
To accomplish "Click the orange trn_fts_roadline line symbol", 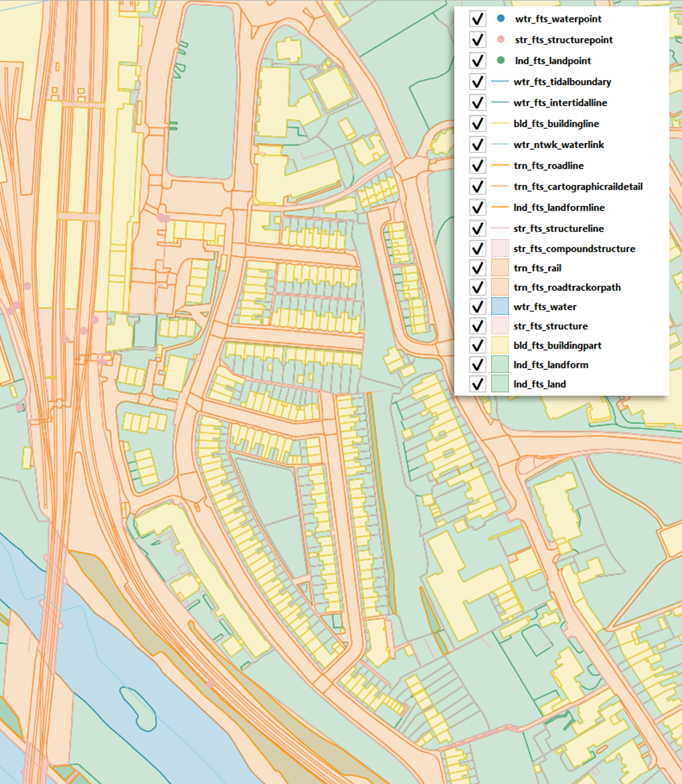I will (x=500, y=165).
